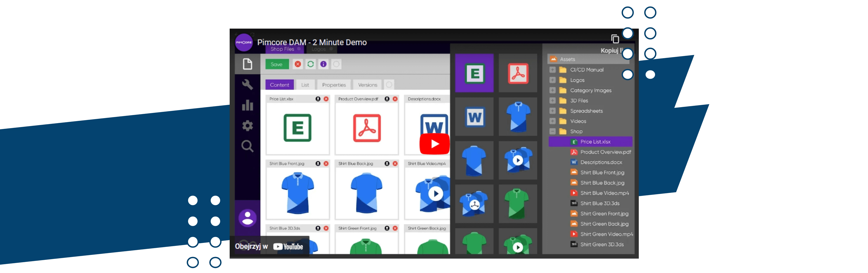Select the green shirt front tile in middle grid
The height and width of the screenshot is (273, 868).
pyautogui.click(x=518, y=204)
